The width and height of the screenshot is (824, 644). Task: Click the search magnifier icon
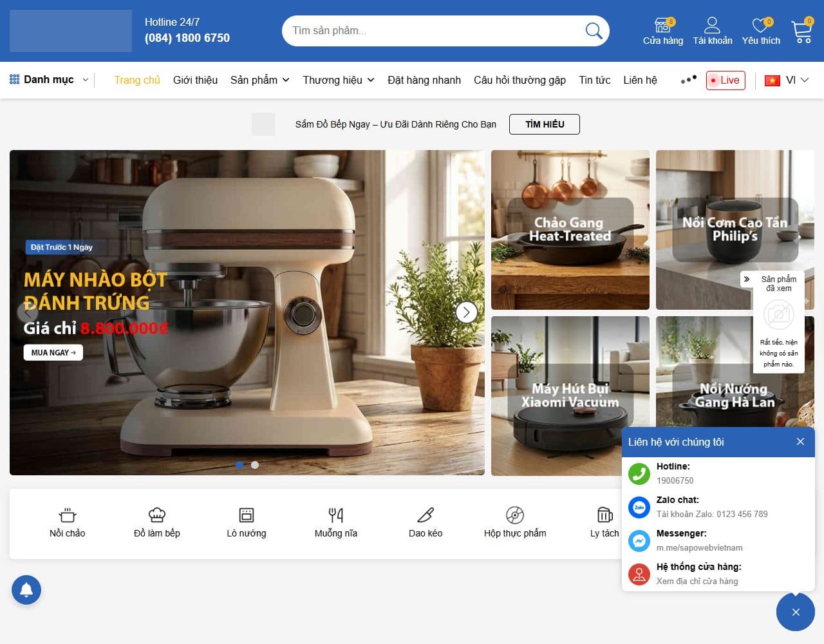point(594,30)
